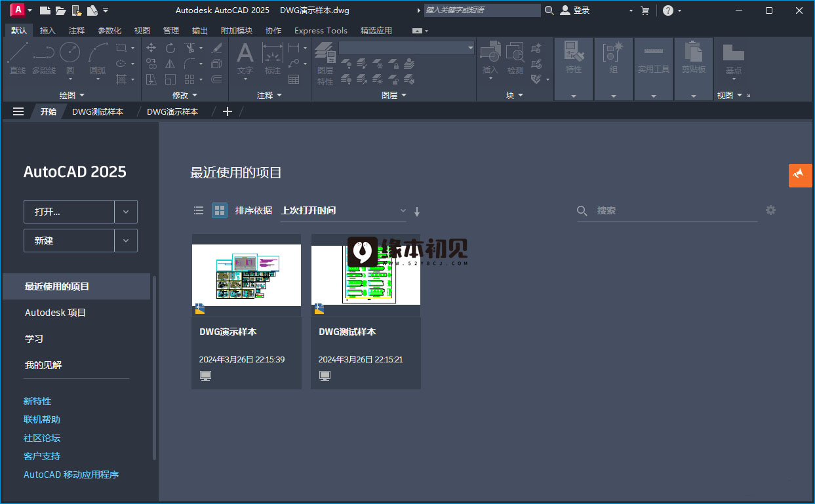Select the Line (直线) tool
This screenshot has height=504, width=815.
tap(18, 58)
